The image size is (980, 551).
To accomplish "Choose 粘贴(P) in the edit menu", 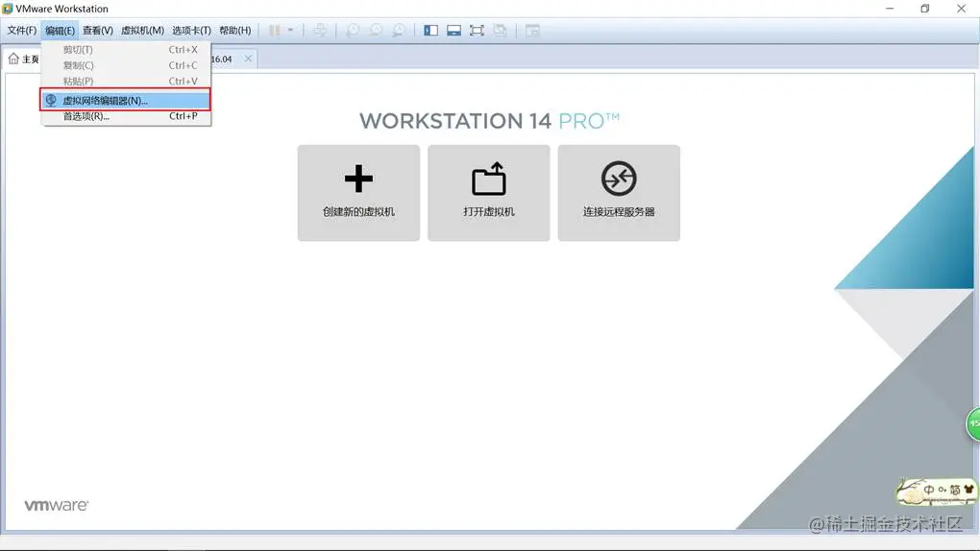I will (x=126, y=82).
